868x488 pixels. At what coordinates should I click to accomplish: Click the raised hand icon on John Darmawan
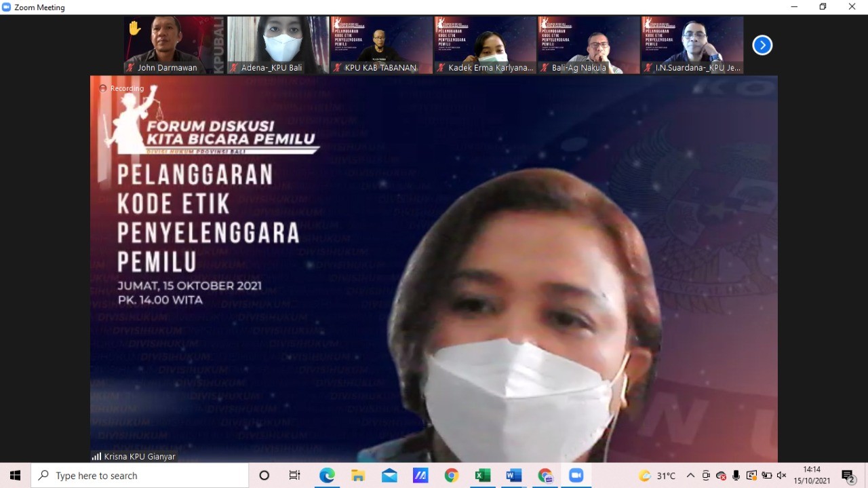pos(135,28)
